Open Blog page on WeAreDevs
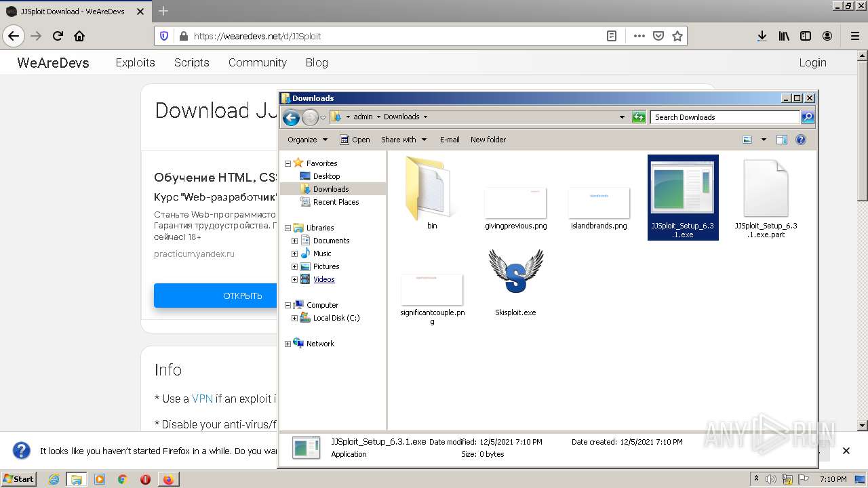 pos(317,62)
